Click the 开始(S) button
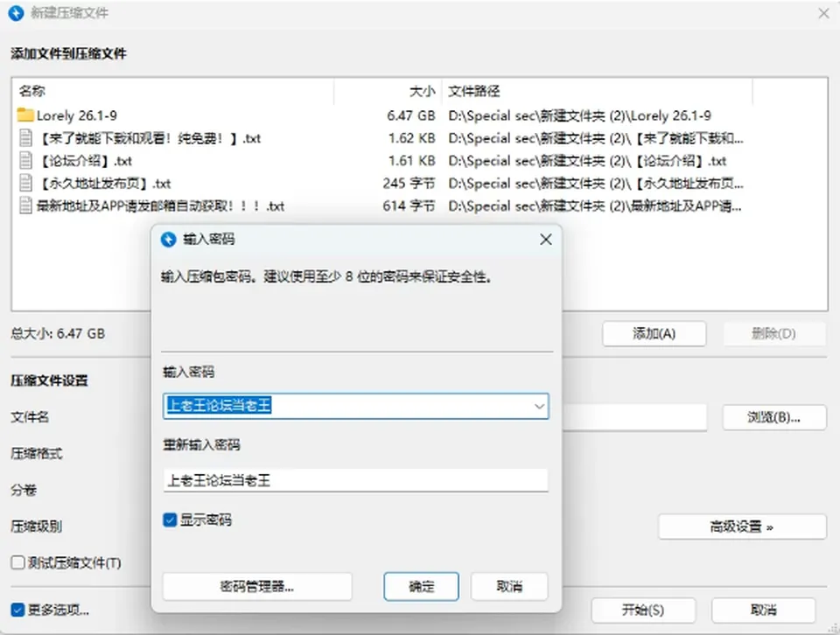The height and width of the screenshot is (635, 840). (643, 610)
